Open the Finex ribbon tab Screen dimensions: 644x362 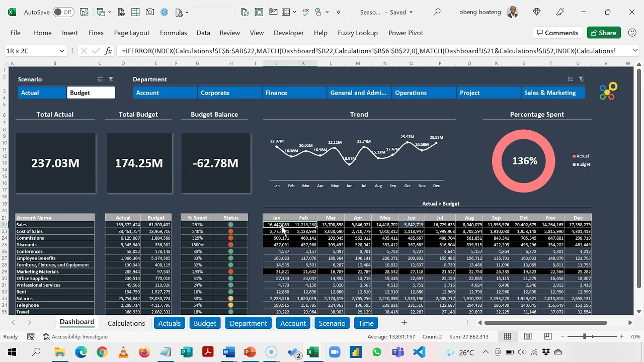pyautogui.click(x=96, y=33)
